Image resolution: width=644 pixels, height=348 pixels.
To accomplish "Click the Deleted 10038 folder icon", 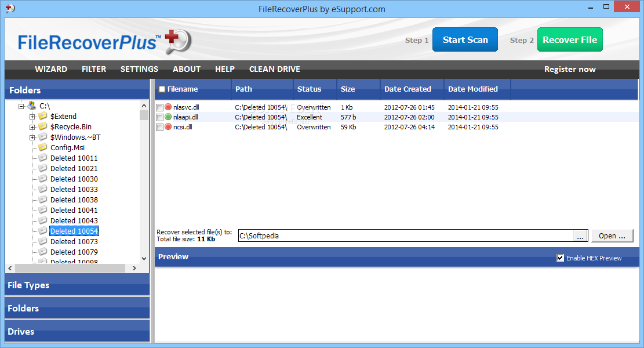I will [x=43, y=200].
